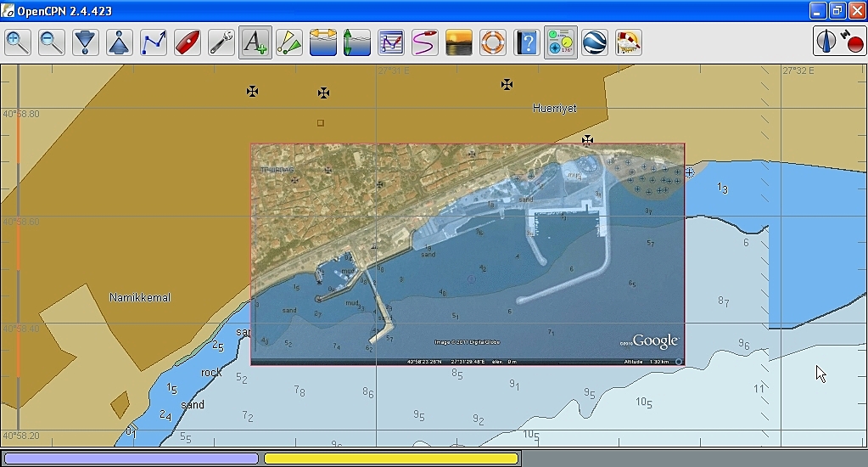Click the OpenCPN title bar icon
Image resolution: width=868 pixels, height=467 pixels.
8,10
